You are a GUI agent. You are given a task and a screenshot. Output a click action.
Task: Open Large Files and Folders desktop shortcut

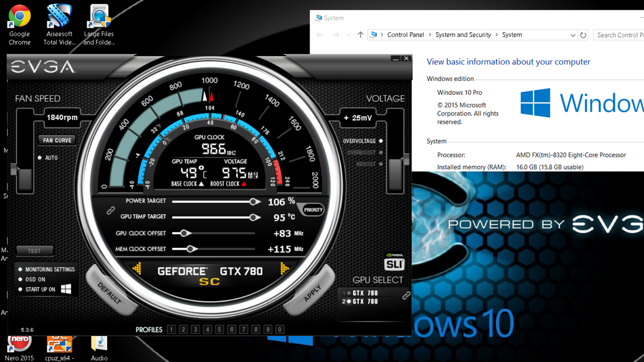[x=99, y=25]
